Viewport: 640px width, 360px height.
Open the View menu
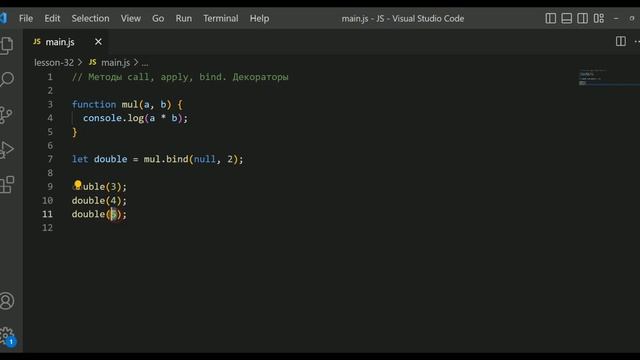[131, 18]
